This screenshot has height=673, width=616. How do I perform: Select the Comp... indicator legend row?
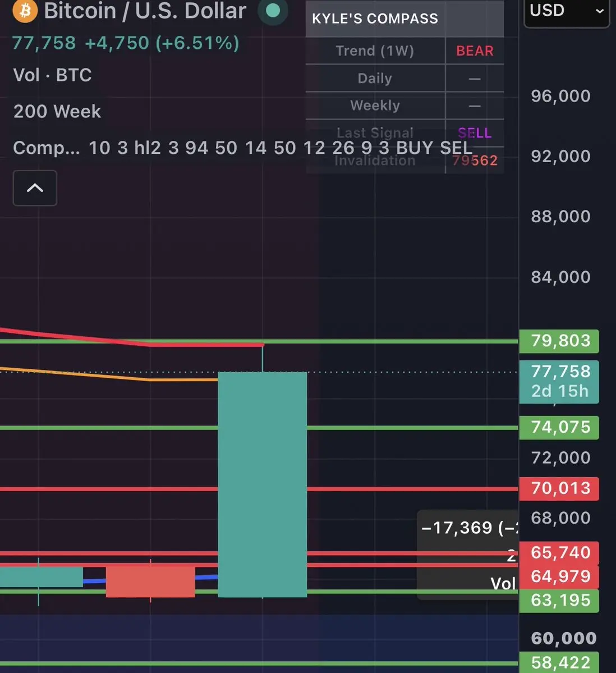tap(243, 148)
